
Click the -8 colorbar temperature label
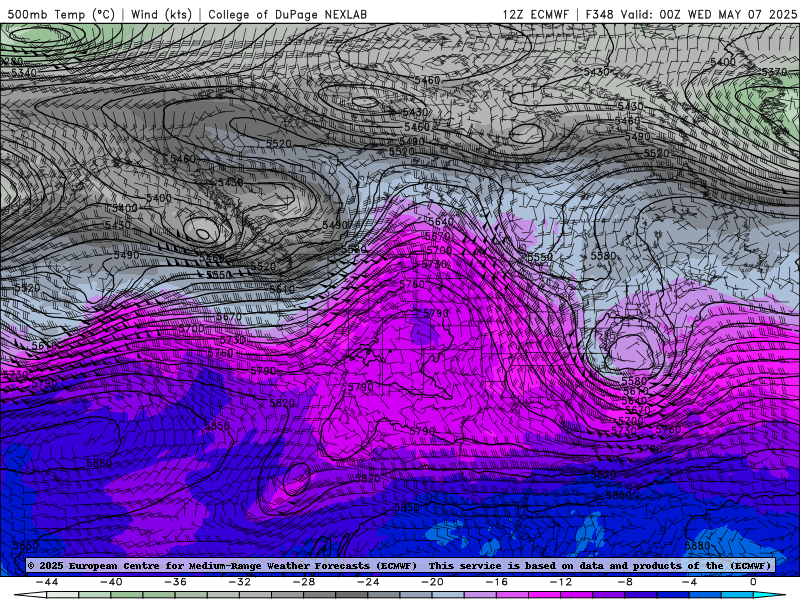624,582
